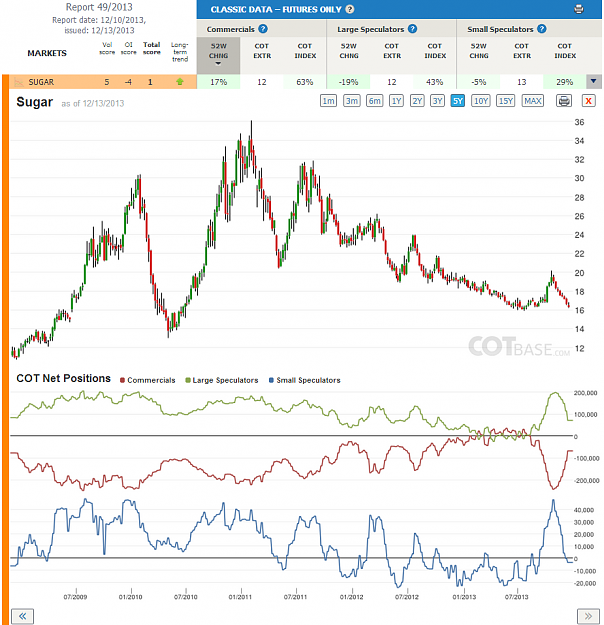The width and height of the screenshot is (604, 625).
Task: Click the 29% Small Speculators index value
Action: click(x=565, y=82)
